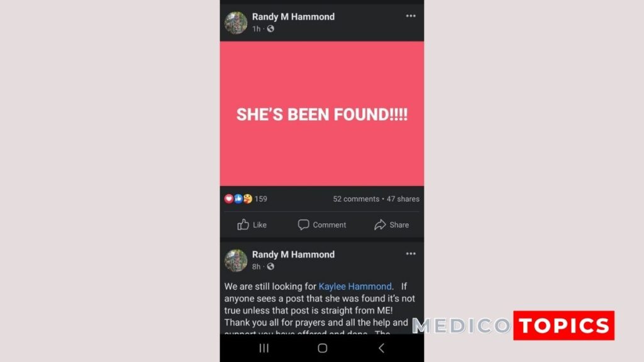
Task: Open Randy M Hammond name on second post
Action: pos(293,255)
